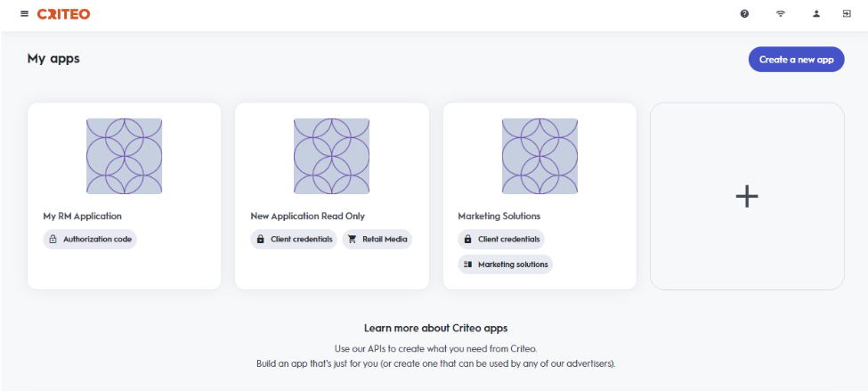Click the Criteo logo
This screenshot has height=391, width=868.
[63, 14]
